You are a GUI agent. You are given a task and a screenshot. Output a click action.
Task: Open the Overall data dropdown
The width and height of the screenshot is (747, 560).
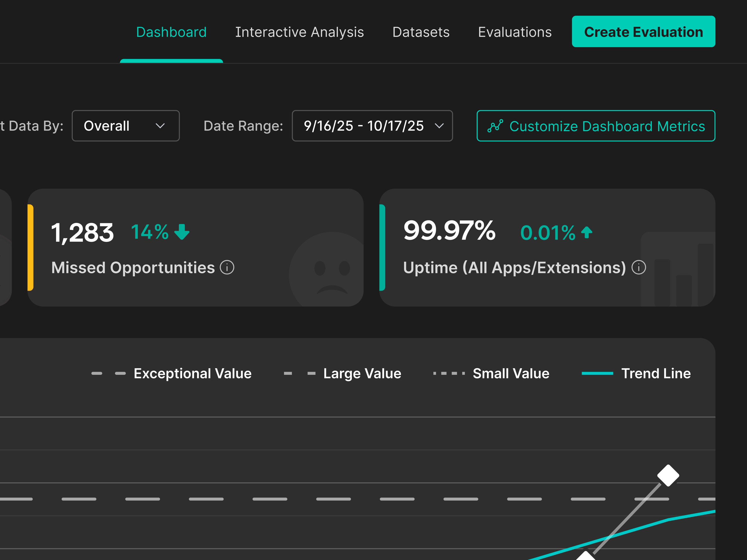click(126, 126)
